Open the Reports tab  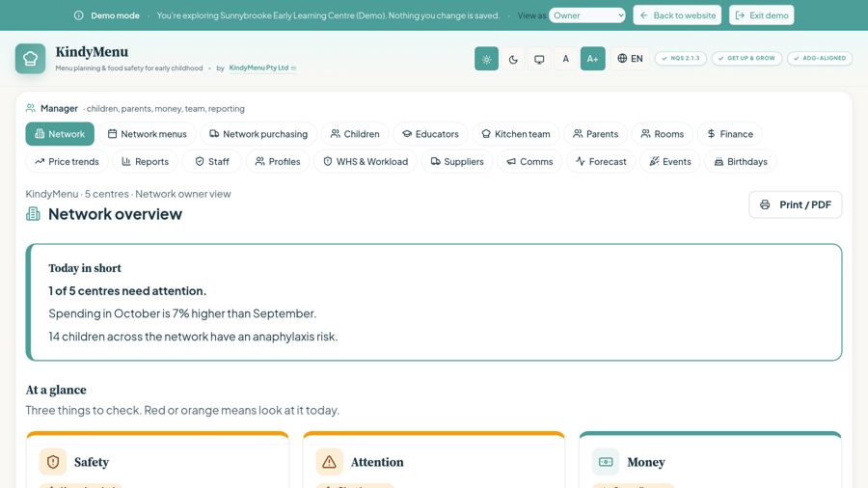pyautogui.click(x=145, y=162)
